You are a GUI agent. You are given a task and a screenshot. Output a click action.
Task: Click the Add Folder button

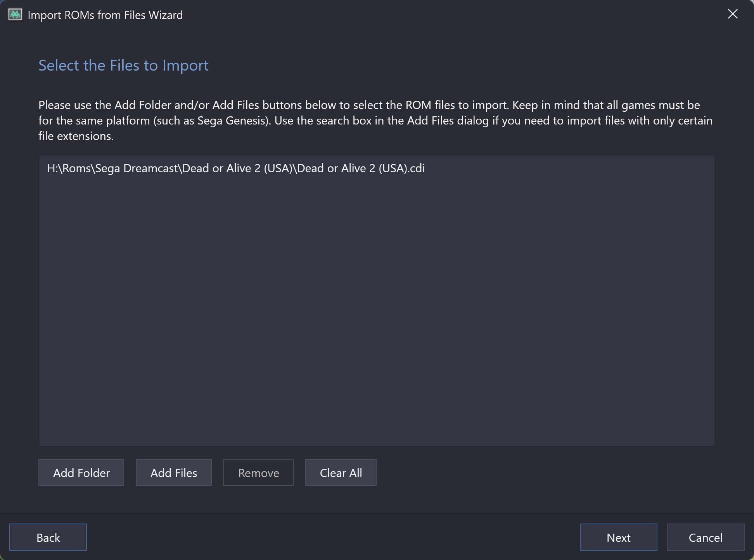[81, 472]
